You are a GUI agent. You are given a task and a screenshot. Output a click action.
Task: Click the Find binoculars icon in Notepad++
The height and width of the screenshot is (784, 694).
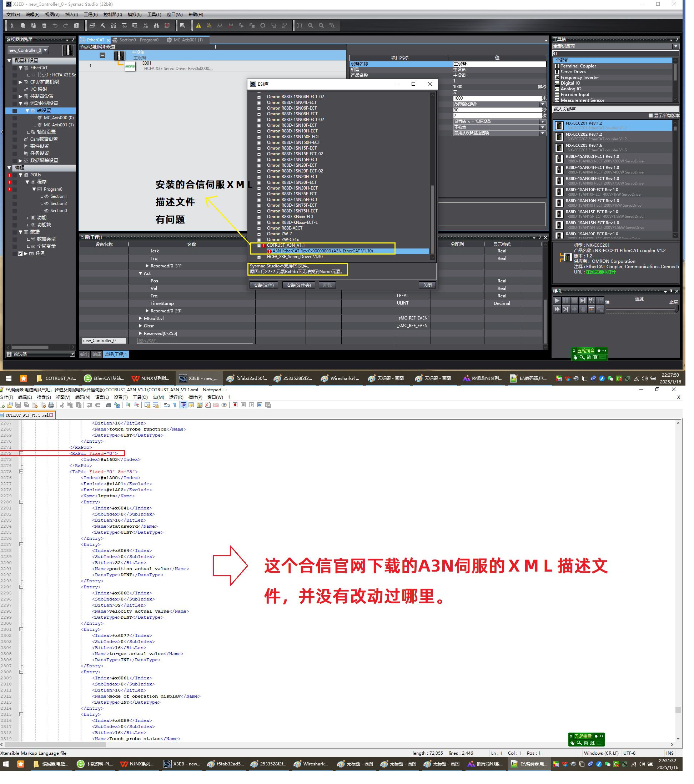109,405
